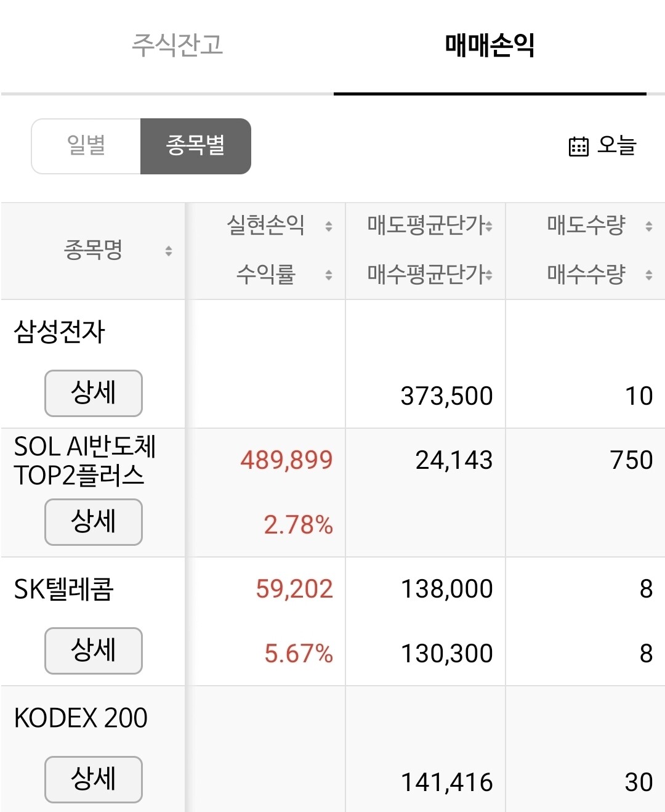Open the 주식잔고 tab

[x=177, y=45]
